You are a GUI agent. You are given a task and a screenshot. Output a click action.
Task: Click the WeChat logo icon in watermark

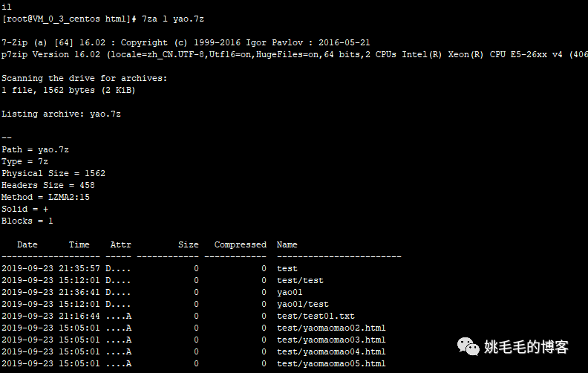468,346
